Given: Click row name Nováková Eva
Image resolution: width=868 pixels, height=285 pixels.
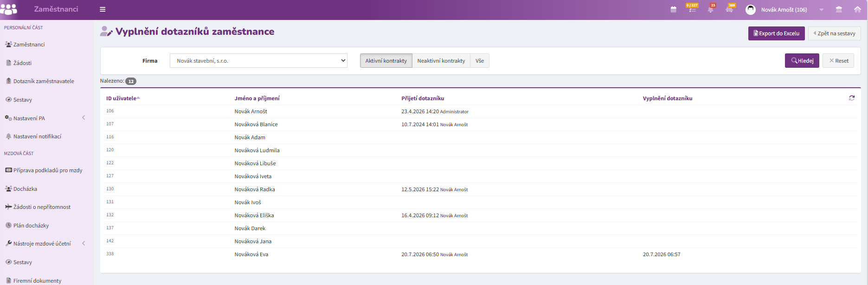Looking at the screenshot, I should tap(251, 254).
